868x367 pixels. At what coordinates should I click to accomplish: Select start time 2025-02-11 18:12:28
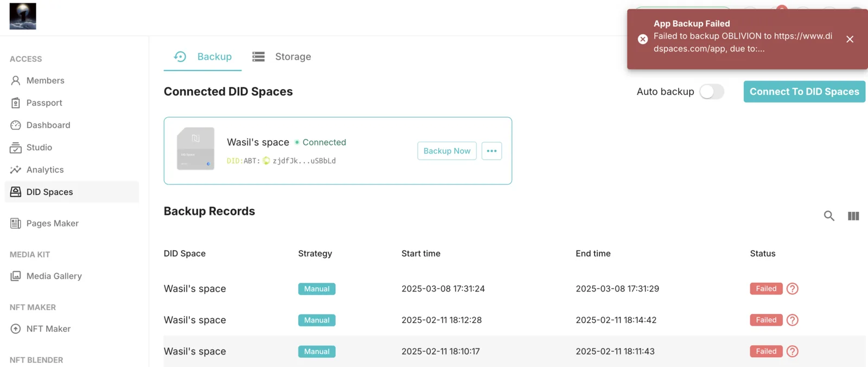[442, 320]
